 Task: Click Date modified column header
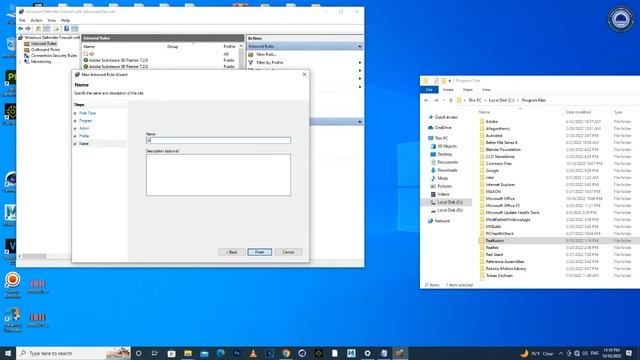pyautogui.click(x=578, y=112)
